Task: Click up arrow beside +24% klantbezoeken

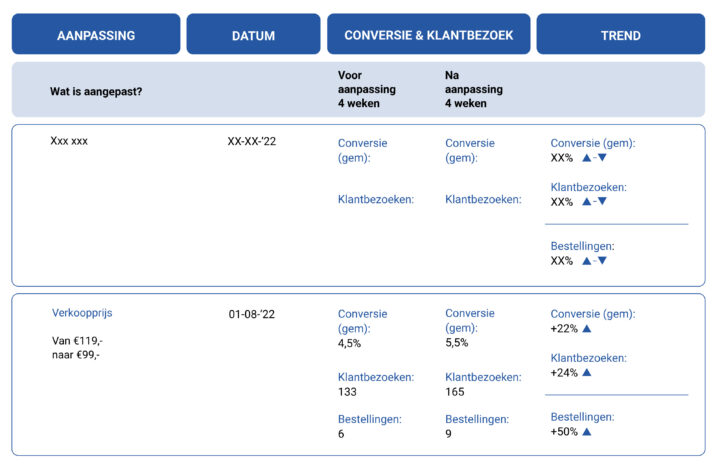Action: pyautogui.click(x=587, y=373)
